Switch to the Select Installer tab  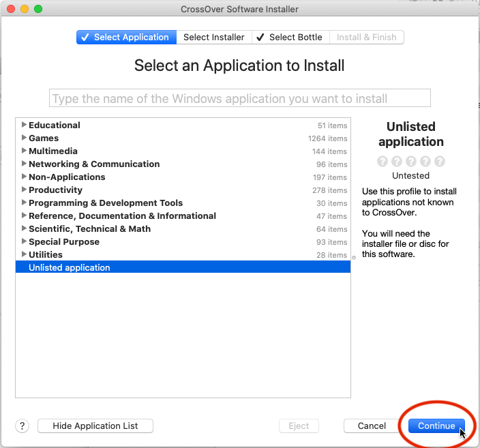coord(214,37)
